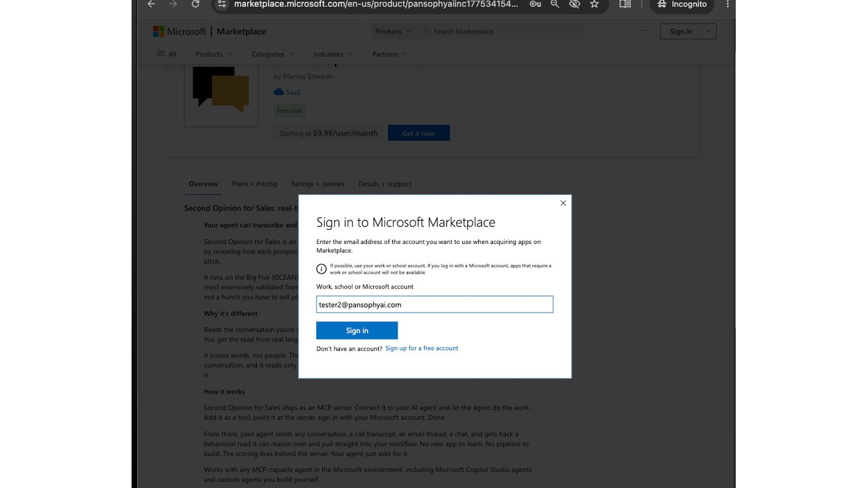The width and height of the screenshot is (868, 488).
Task: Open site information icon beside the URL
Action: click(x=222, y=4)
